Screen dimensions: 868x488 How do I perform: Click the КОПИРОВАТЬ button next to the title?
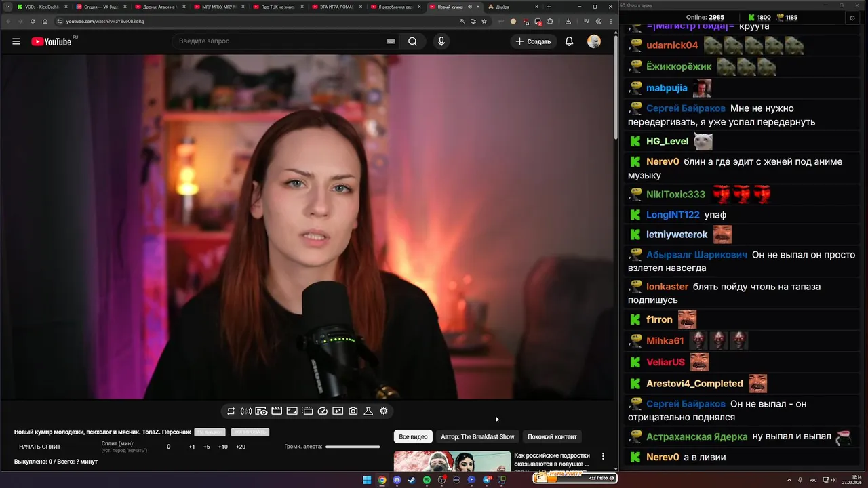[250, 432]
